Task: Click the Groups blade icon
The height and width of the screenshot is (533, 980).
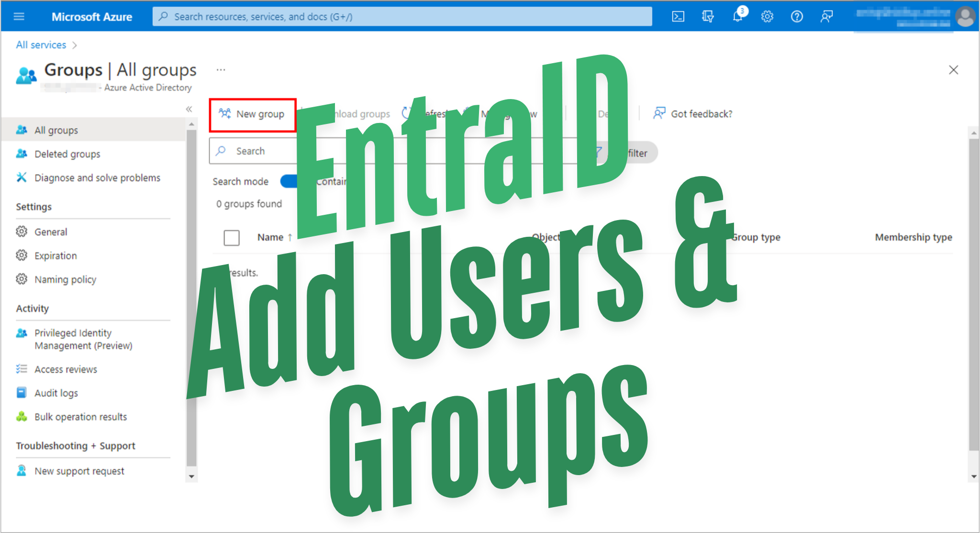Action: pyautogui.click(x=26, y=76)
